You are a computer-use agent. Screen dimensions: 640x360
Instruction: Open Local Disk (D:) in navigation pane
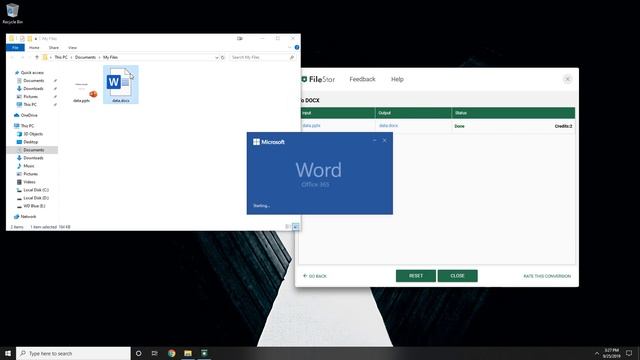click(36, 198)
